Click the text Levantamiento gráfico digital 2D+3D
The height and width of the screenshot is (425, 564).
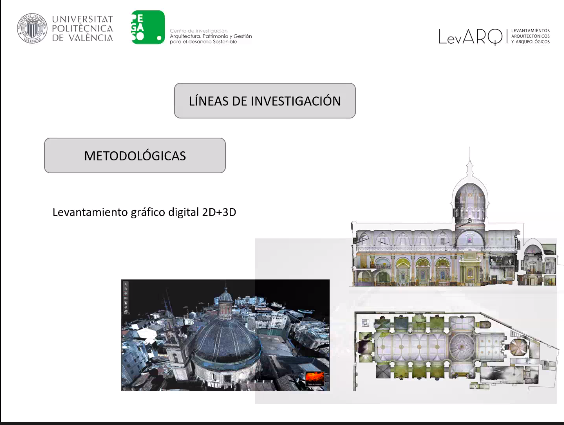[144, 212]
